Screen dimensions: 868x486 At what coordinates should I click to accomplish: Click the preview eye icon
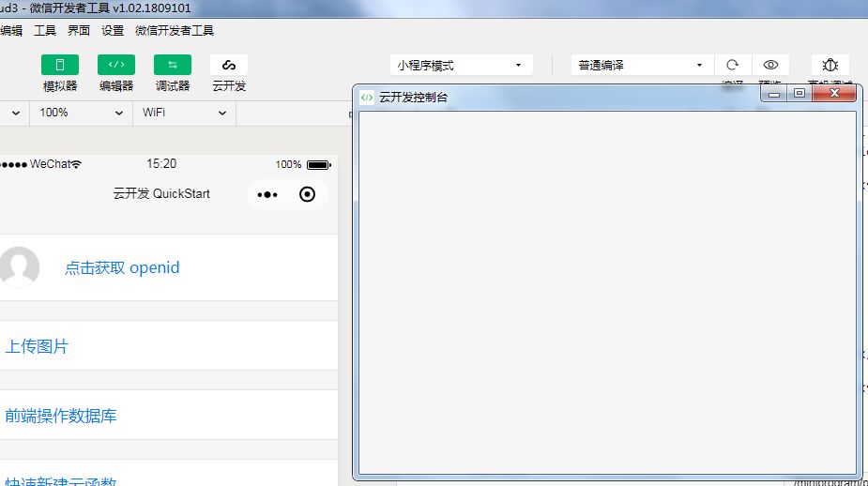click(770, 65)
